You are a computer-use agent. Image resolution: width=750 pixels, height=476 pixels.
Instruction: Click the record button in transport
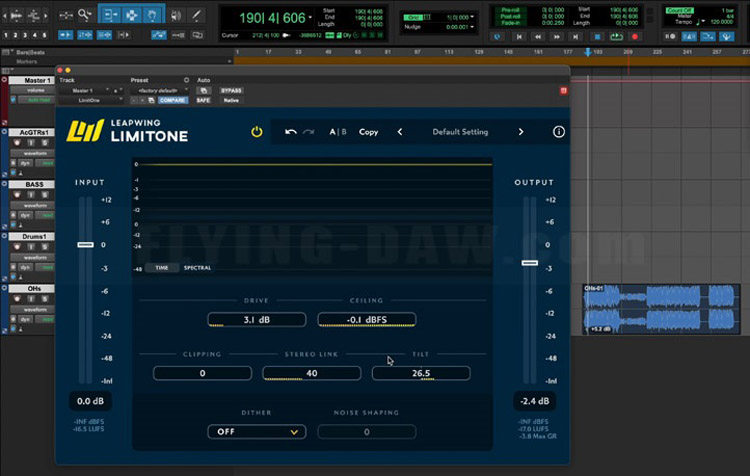pos(635,36)
